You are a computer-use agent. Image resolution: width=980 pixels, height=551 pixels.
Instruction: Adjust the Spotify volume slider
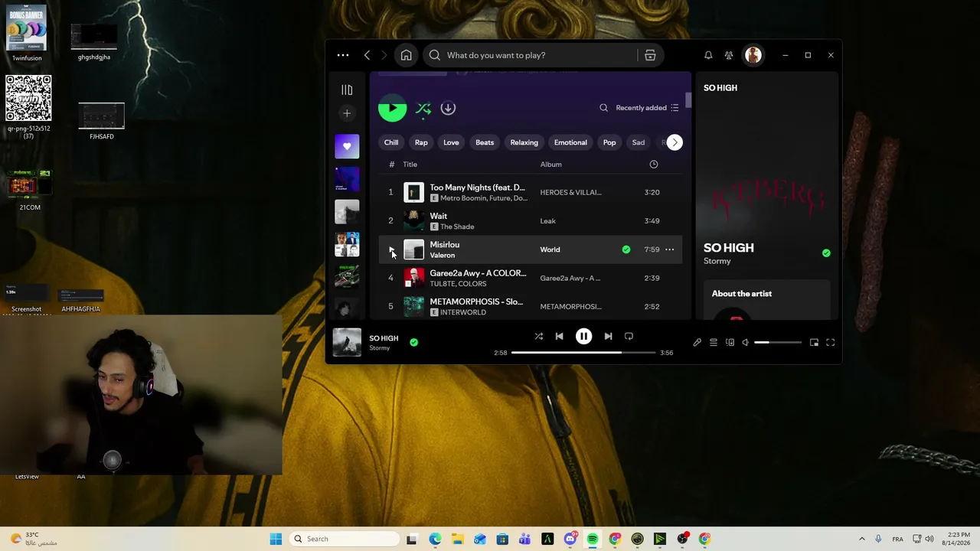click(778, 342)
